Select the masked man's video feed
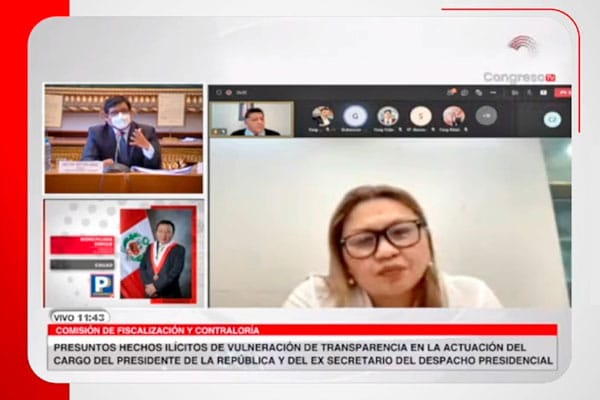The width and height of the screenshot is (600, 400). [x=123, y=138]
